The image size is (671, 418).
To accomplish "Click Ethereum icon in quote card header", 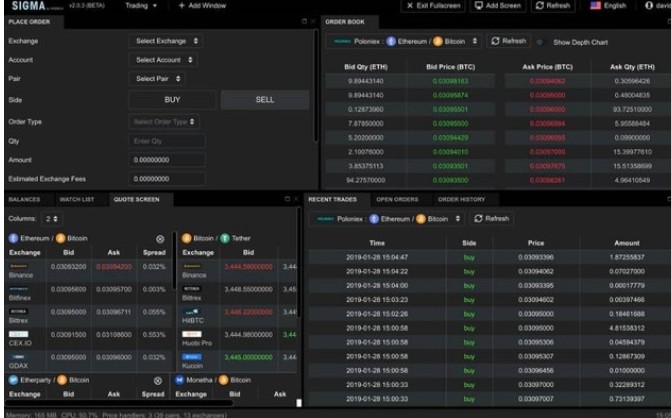I will (x=13, y=238).
